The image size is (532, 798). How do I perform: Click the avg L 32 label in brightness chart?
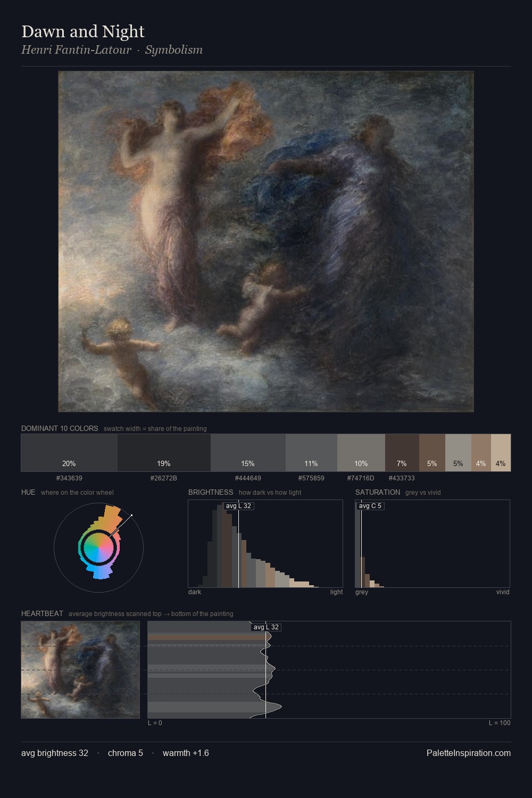(x=238, y=506)
